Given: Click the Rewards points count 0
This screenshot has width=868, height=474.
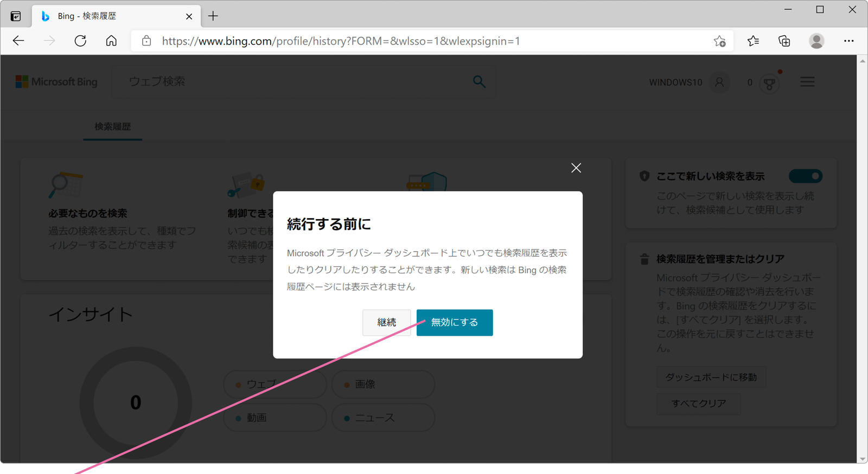Looking at the screenshot, I should click(x=750, y=82).
